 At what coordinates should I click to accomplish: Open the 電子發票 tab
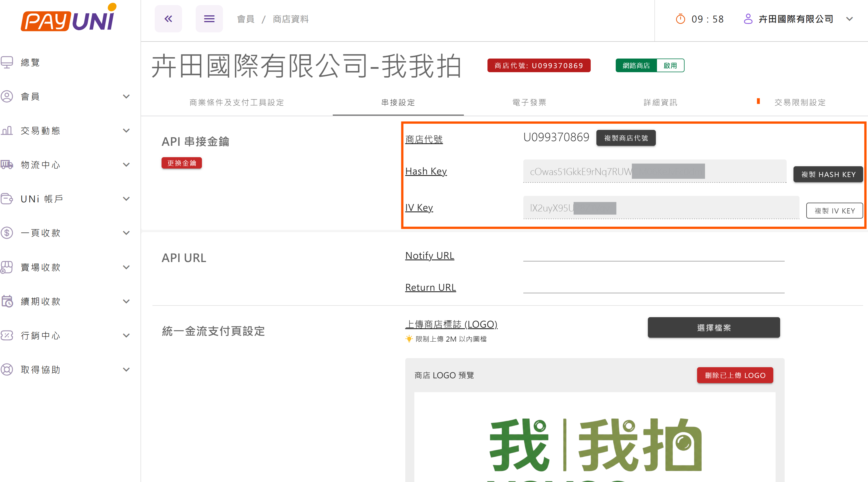(x=529, y=102)
